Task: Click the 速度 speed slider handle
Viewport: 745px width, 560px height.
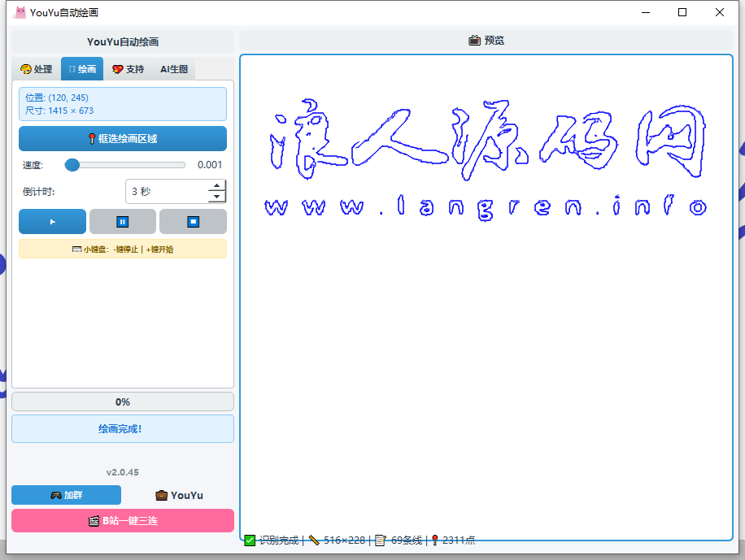Action: coord(72,165)
